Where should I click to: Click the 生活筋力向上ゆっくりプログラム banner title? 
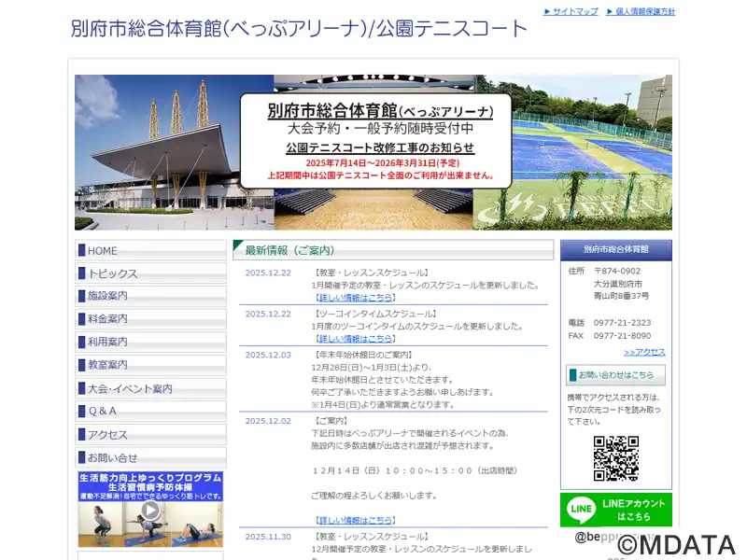click(x=150, y=478)
